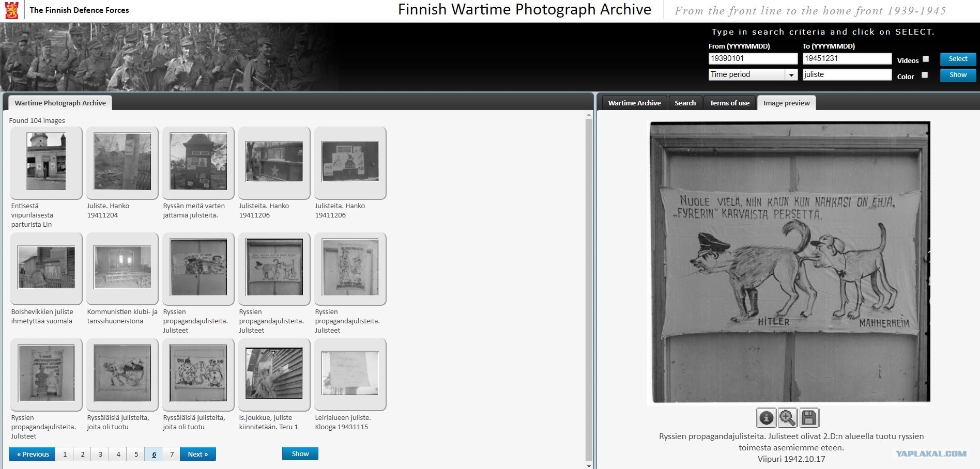The image size is (980, 469).
Task: Click 'The Finnish Defence Forces' header text
Action: pyautogui.click(x=79, y=10)
